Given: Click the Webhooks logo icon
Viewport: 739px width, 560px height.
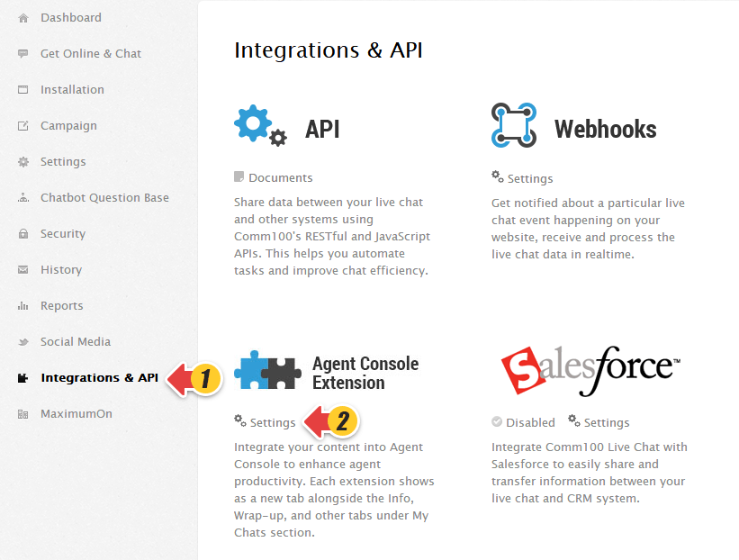Looking at the screenshot, I should pos(514,125).
